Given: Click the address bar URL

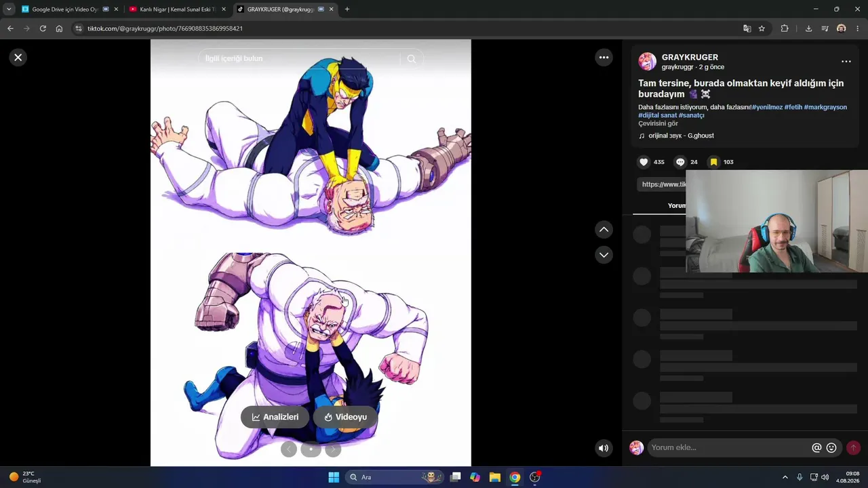Looking at the screenshot, I should (165, 28).
